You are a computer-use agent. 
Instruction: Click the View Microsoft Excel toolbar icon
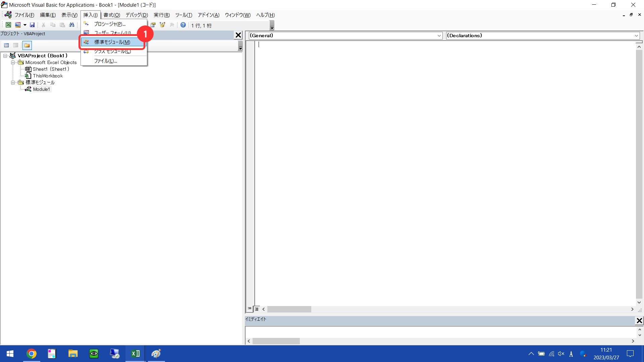[x=8, y=25]
